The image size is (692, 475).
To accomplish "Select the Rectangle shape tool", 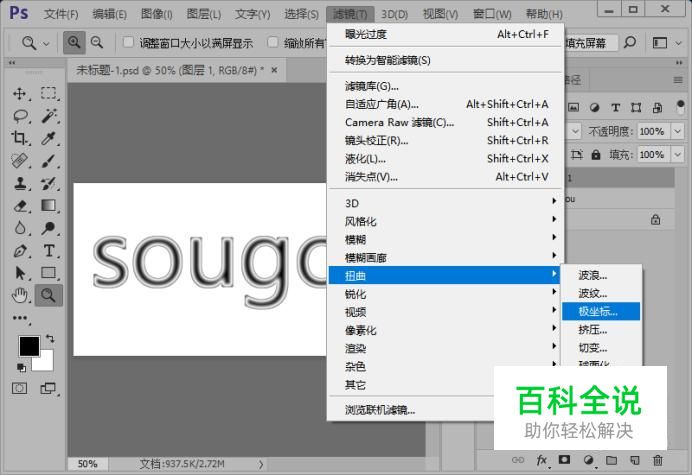I will [49, 273].
